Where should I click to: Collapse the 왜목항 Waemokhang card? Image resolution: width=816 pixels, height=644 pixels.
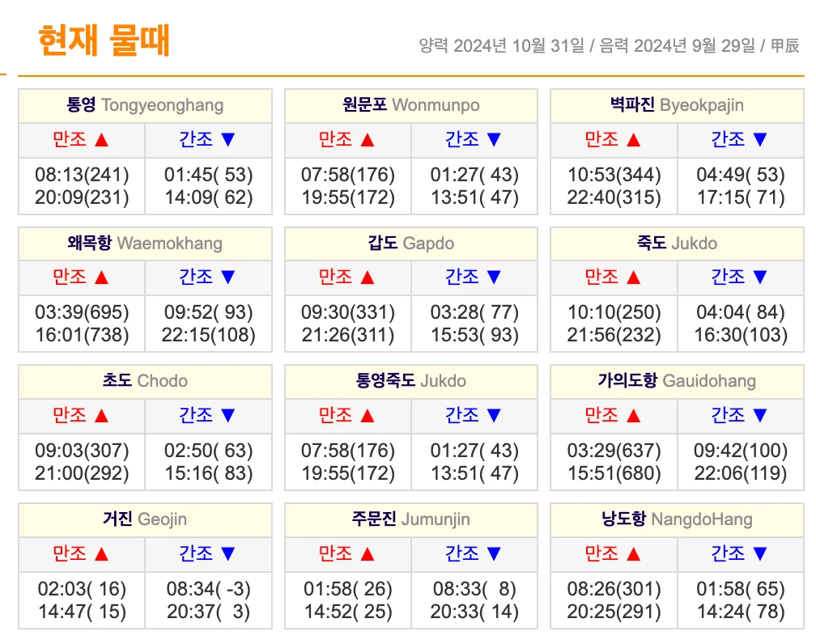tap(145, 243)
